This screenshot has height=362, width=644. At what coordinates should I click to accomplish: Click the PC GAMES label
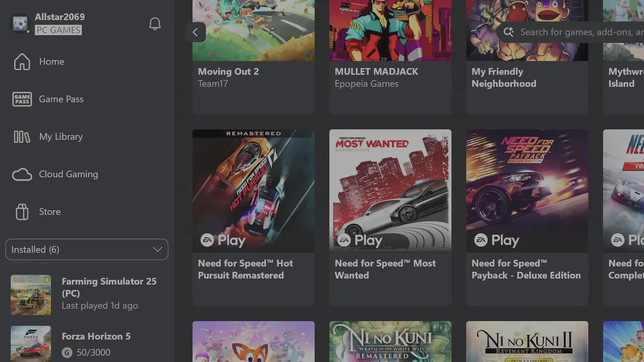(58, 30)
